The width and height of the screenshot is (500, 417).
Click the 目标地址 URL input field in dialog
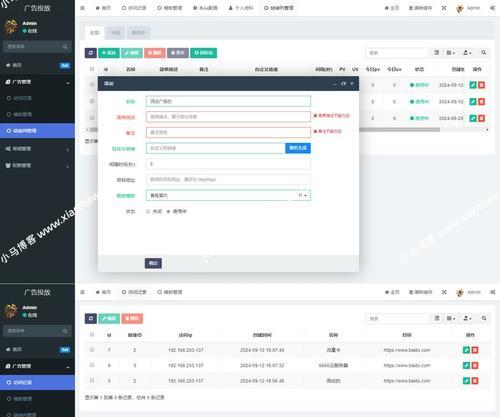(228, 180)
